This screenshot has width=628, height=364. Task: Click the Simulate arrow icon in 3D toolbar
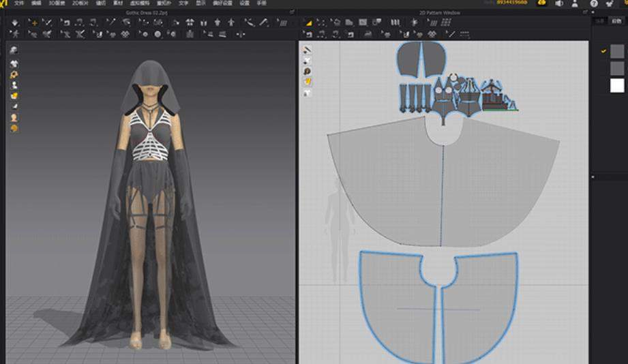point(15,22)
